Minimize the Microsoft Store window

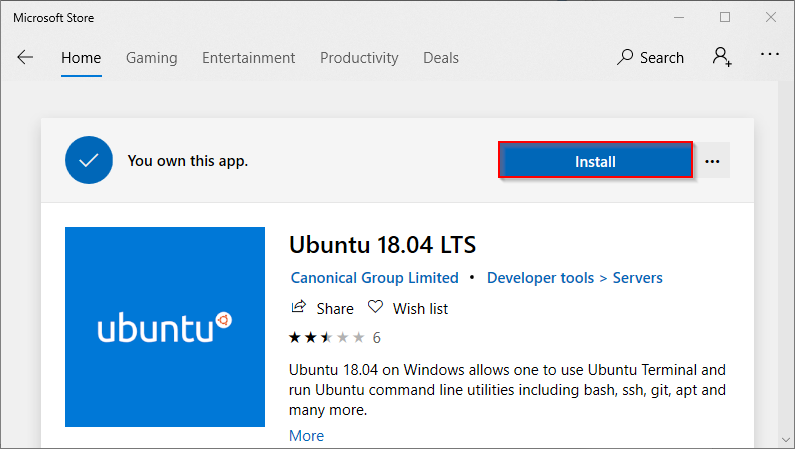tap(679, 17)
